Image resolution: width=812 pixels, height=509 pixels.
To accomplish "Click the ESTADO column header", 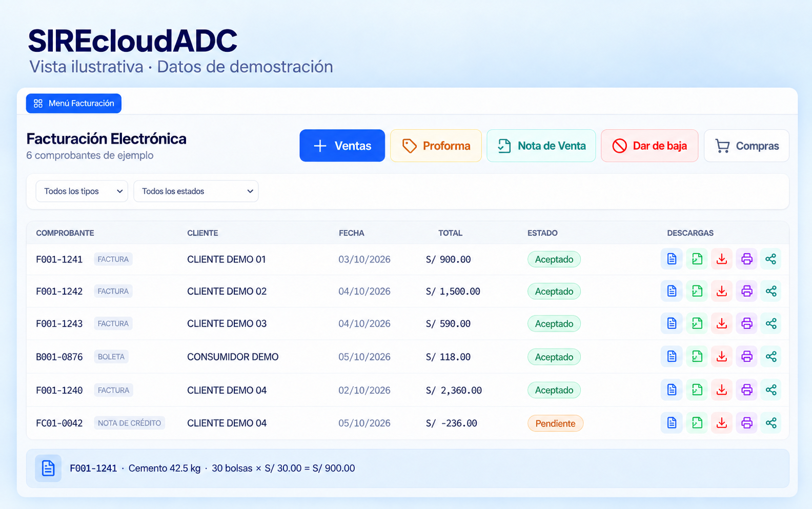I will click(542, 233).
